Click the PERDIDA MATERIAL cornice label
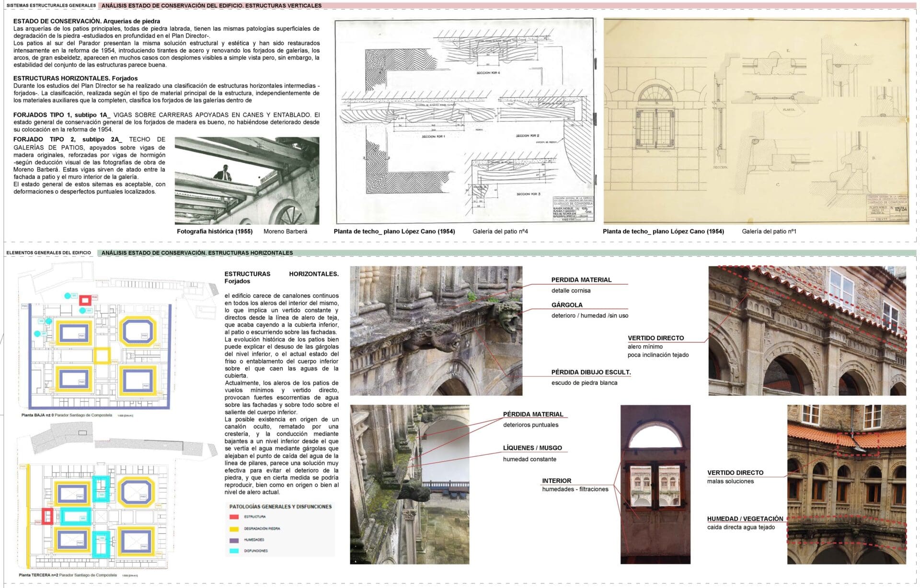 point(581,280)
